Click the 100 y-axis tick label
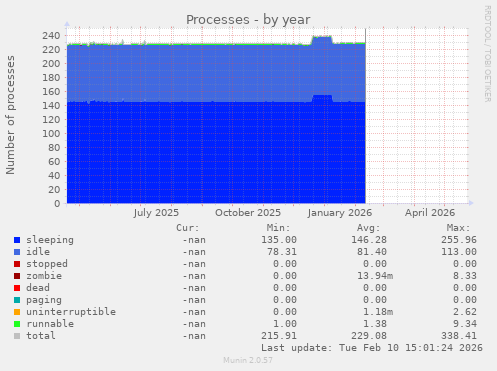 51,134
